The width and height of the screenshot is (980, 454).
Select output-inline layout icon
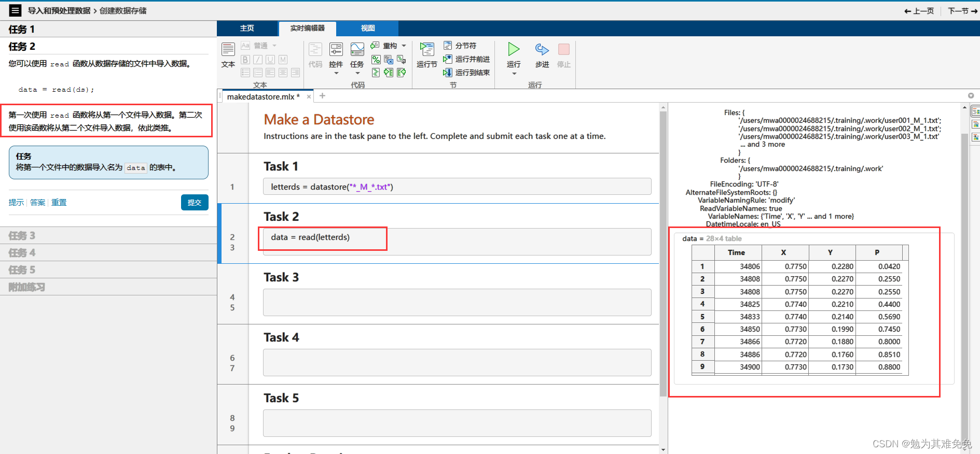(975, 124)
